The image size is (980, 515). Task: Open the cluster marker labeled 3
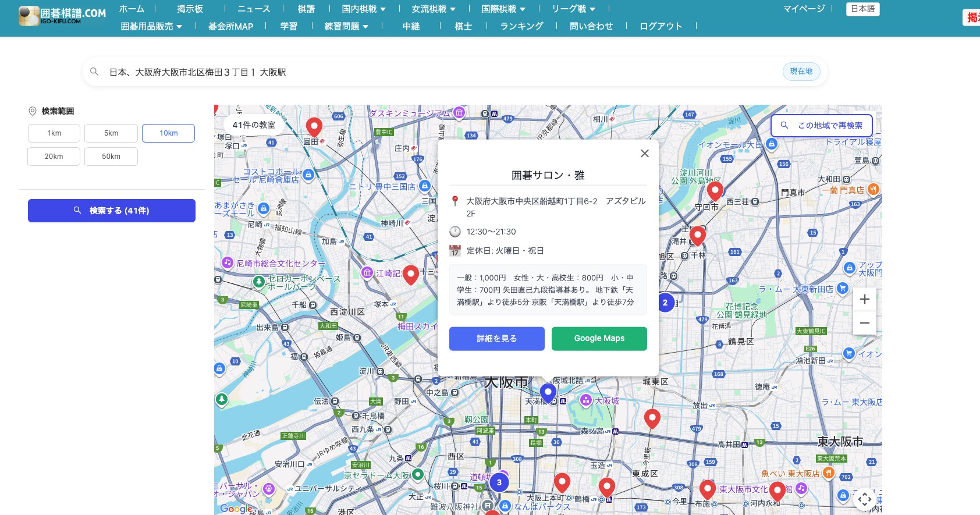point(499,482)
